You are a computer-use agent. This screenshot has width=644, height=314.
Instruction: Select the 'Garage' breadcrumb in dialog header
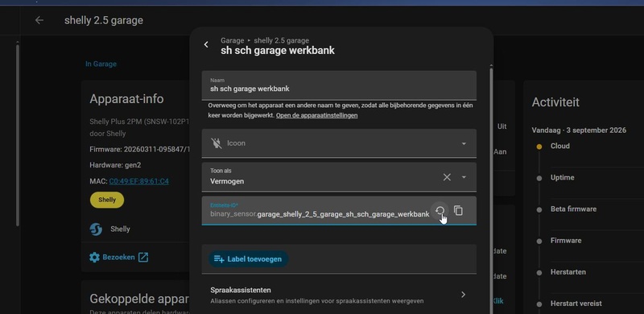click(232, 41)
